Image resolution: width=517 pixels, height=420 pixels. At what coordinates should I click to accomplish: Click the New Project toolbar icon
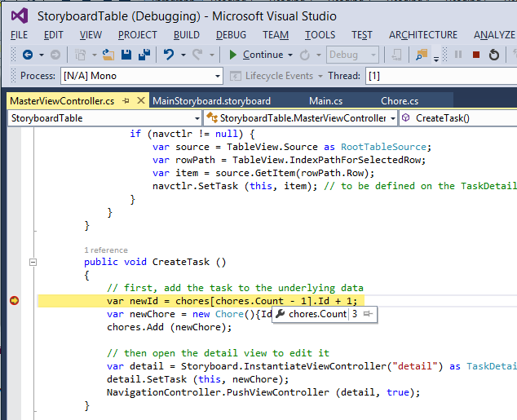(80, 55)
